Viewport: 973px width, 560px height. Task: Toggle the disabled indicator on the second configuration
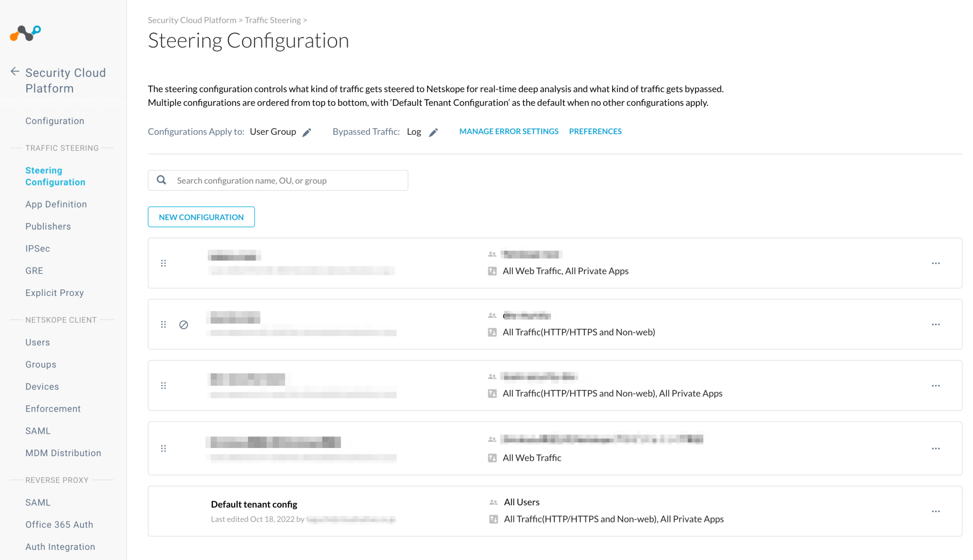[x=183, y=324]
